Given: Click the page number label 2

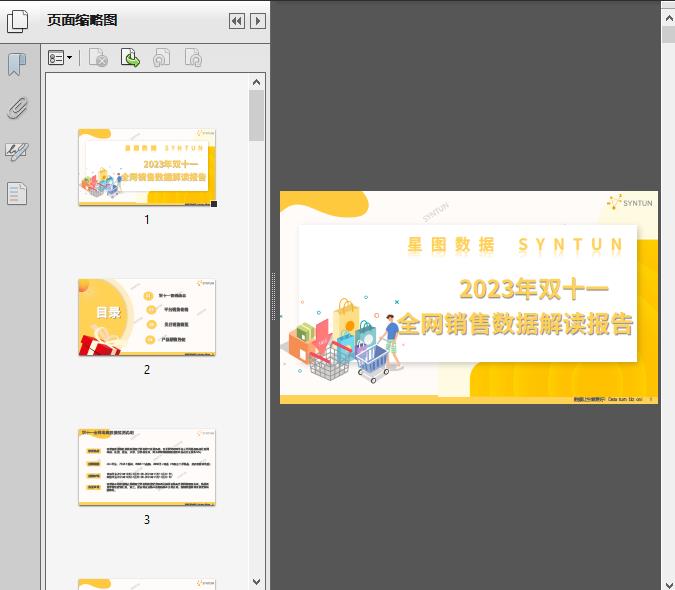Looking at the screenshot, I should pos(147,370).
